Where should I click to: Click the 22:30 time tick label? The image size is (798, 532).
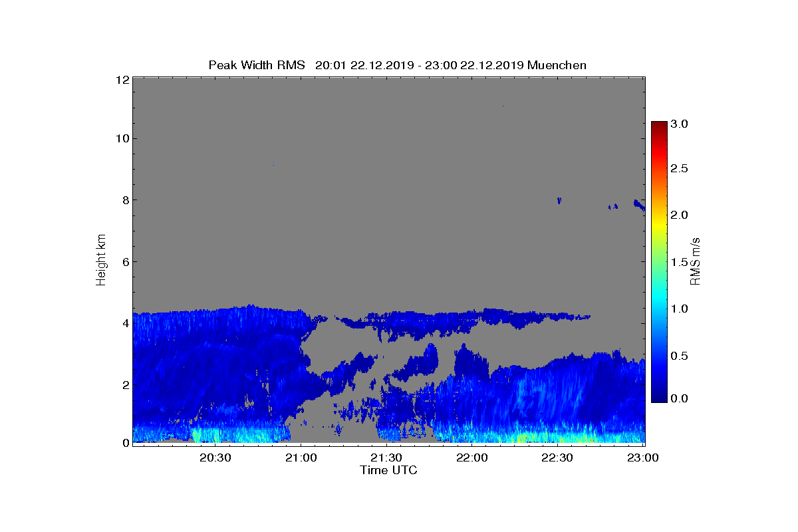(x=557, y=458)
